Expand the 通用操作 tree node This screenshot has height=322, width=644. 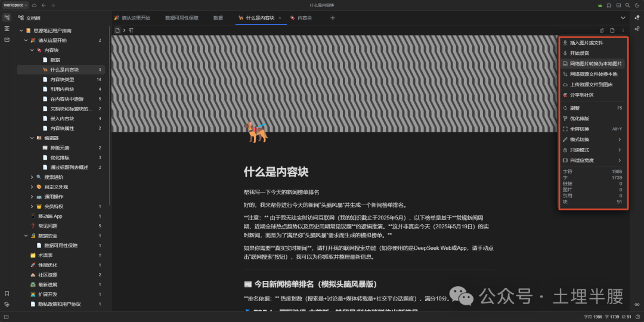point(32,197)
